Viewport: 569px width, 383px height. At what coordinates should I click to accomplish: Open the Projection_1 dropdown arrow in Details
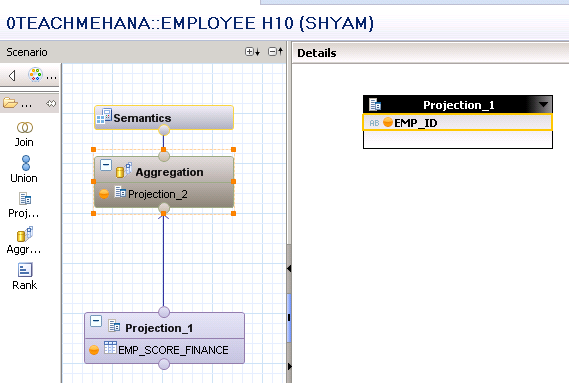tap(543, 105)
